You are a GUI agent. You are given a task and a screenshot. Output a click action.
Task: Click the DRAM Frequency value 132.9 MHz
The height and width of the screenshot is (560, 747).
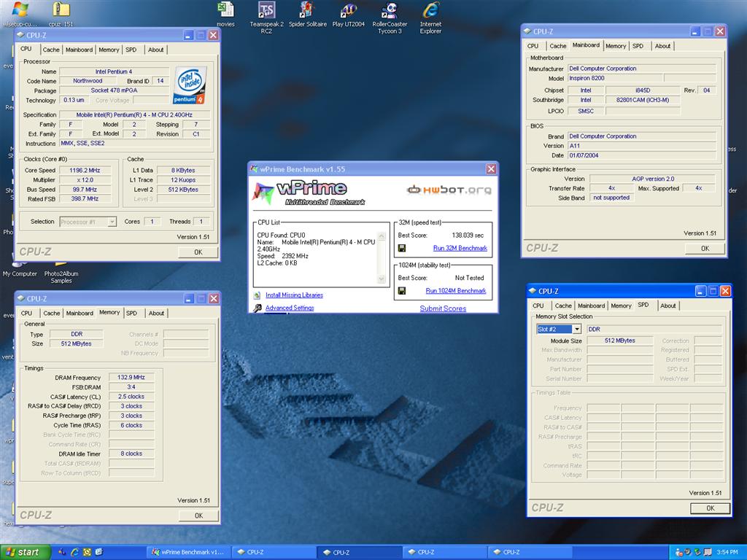pos(131,377)
